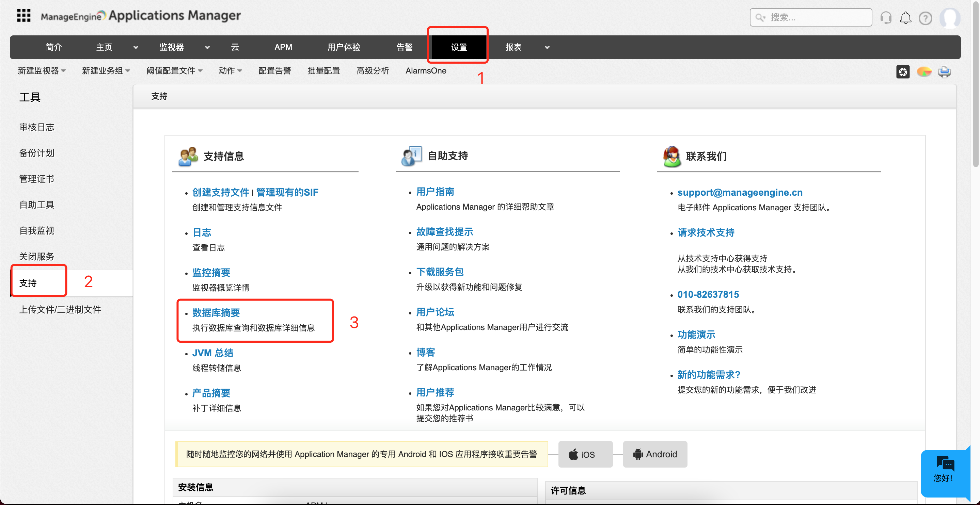Open the user profile avatar
980x505 pixels.
950,18
